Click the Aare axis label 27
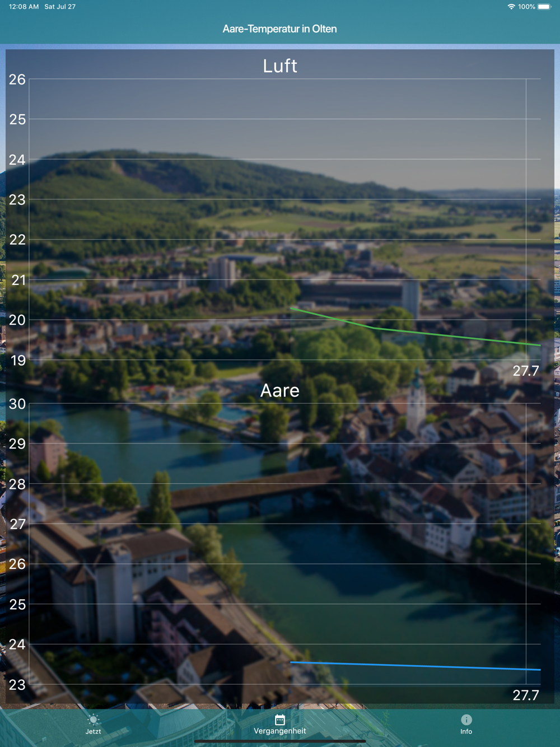560x747 pixels. [18, 524]
